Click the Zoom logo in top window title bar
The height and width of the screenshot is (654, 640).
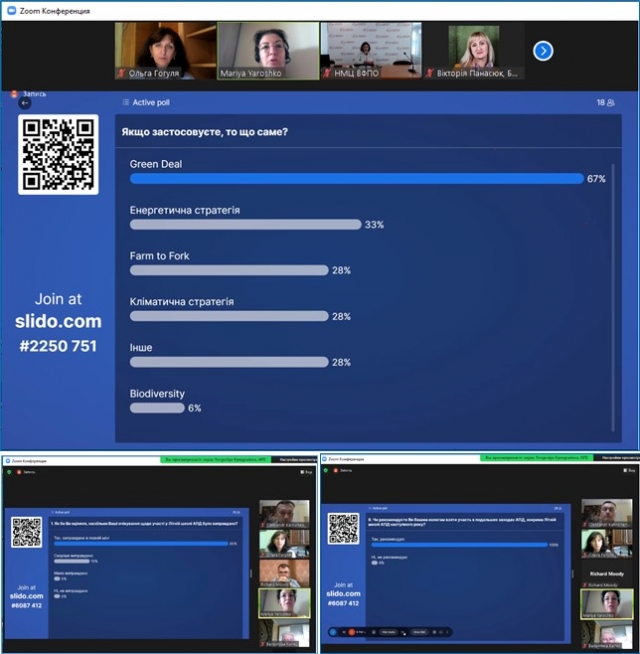tap(12, 10)
